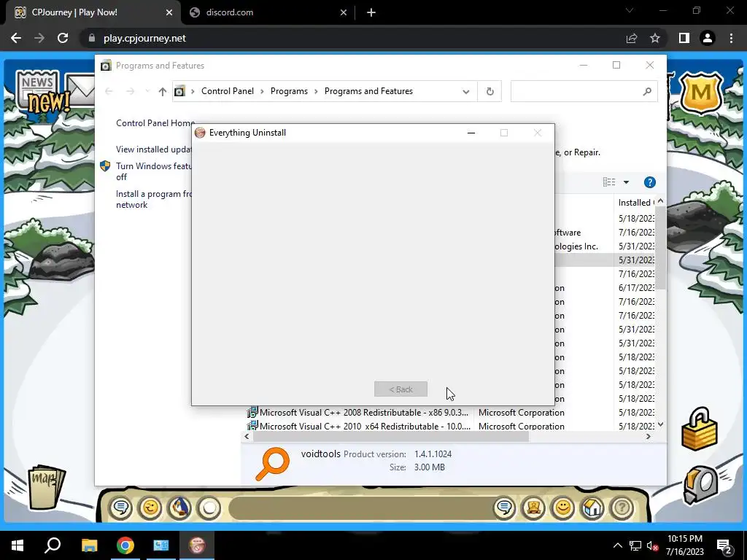Screen dimensions: 747x560
Task: Click the Chrome reload page icon
Action: click(x=63, y=38)
